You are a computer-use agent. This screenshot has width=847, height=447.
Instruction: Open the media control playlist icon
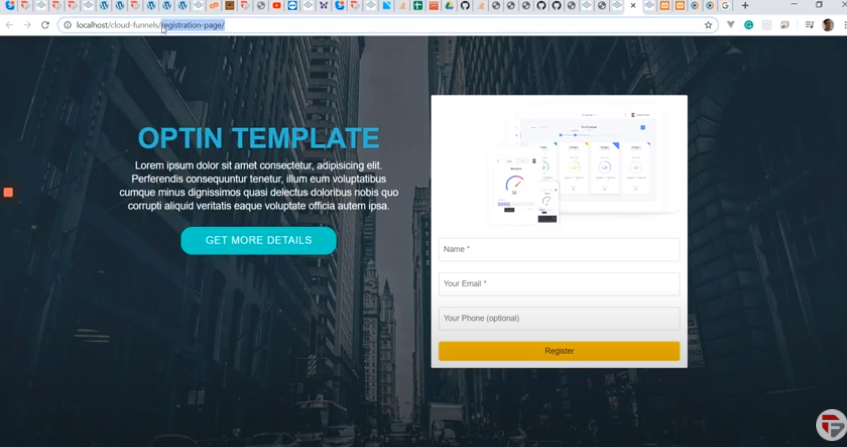coord(806,25)
